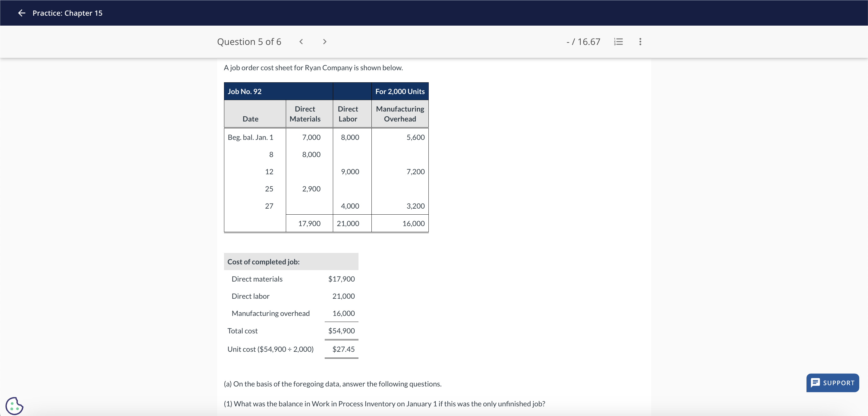Click the SUPPORT button
This screenshot has height=416, width=868.
click(832, 383)
